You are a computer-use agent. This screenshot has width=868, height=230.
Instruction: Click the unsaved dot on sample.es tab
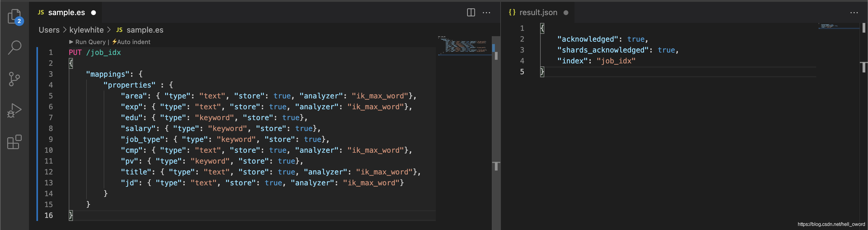pyautogui.click(x=94, y=12)
